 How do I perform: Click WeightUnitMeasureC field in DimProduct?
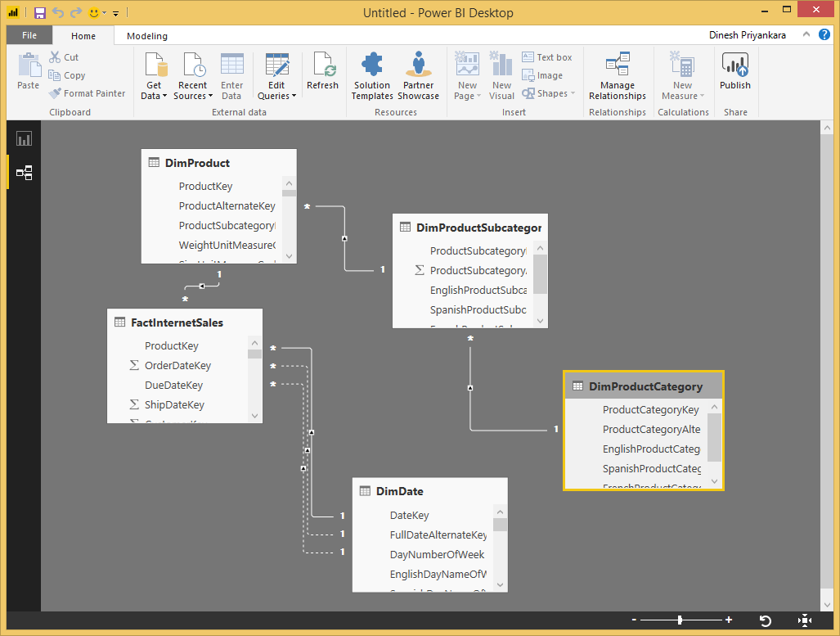pos(227,245)
